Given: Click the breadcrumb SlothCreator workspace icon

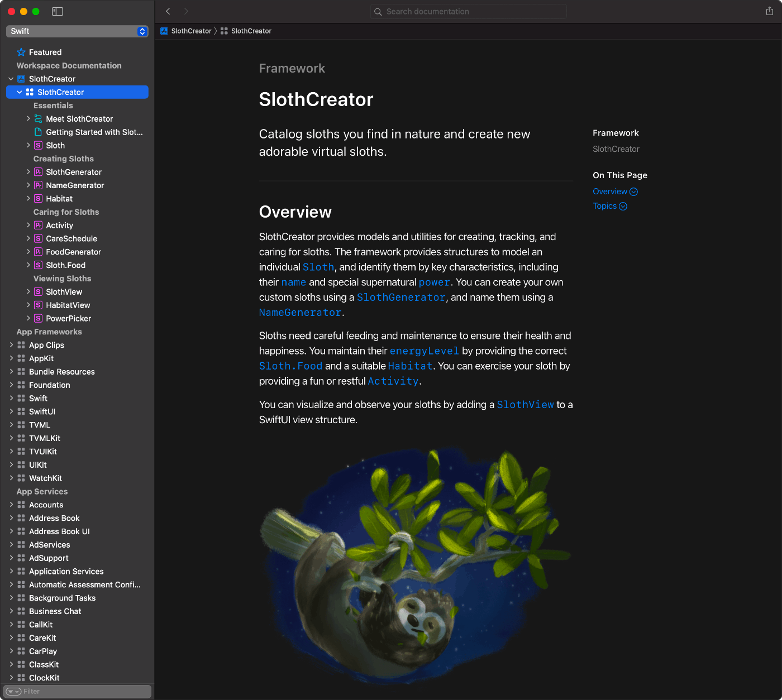Looking at the screenshot, I should point(164,31).
